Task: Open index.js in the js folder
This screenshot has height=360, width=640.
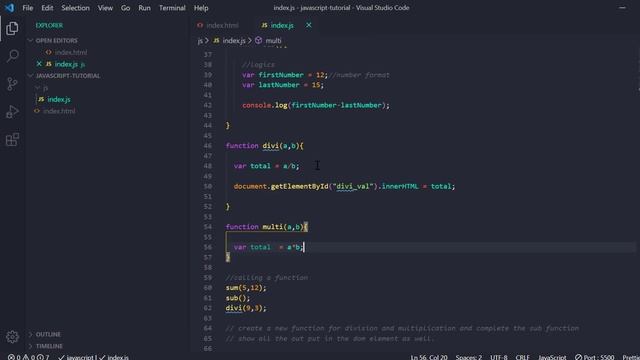Action: (x=58, y=99)
